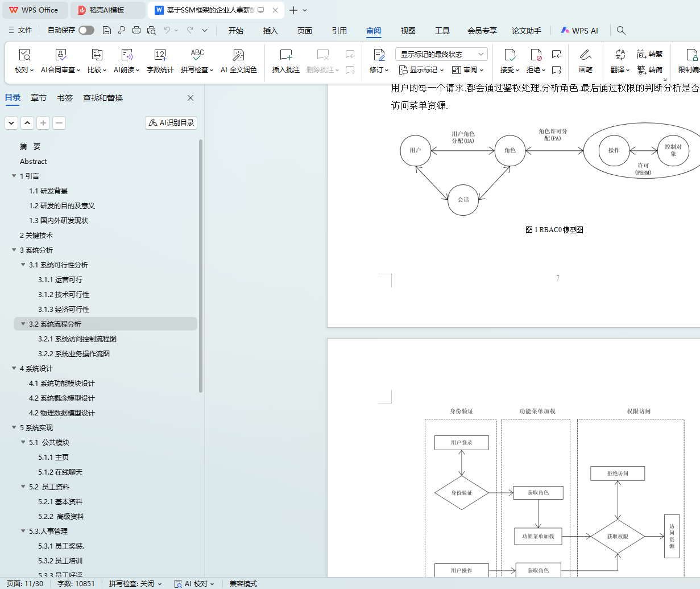The height and width of the screenshot is (589, 700).
Task: Go to 4.1 系统功能模块设计 heading
Action: [x=62, y=384]
